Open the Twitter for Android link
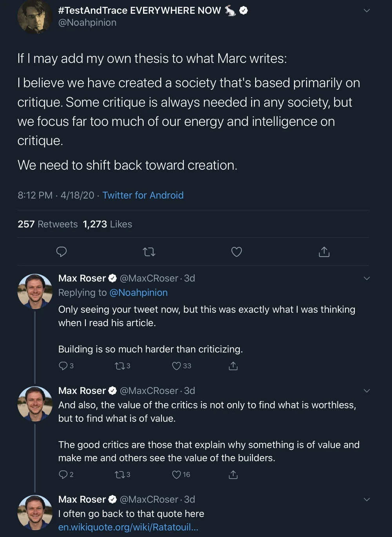This screenshot has width=392, height=537. (x=143, y=195)
